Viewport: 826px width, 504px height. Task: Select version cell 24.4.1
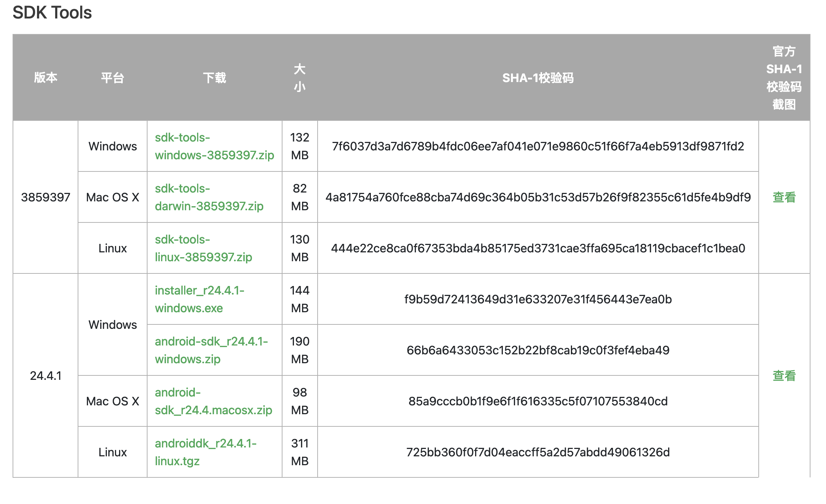(45, 376)
